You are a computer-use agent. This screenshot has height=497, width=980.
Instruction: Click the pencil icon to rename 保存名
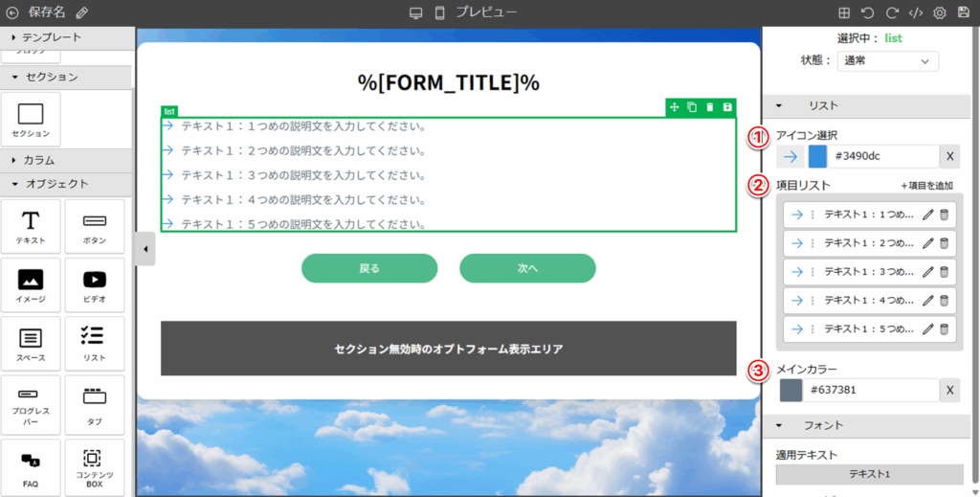click(x=82, y=12)
